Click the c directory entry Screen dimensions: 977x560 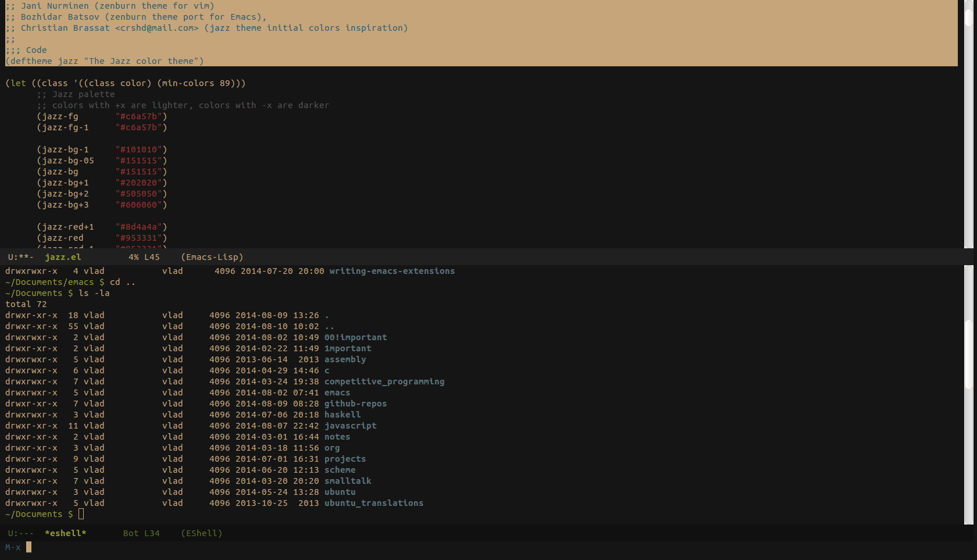(327, 370)
